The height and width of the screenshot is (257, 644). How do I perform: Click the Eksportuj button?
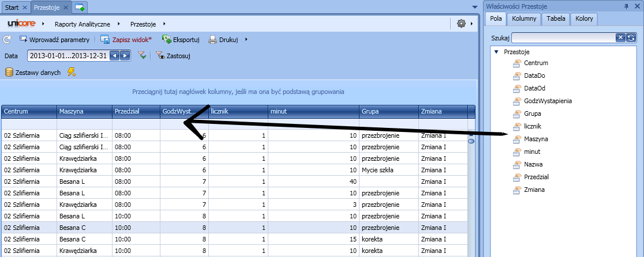[x=181, y=40]
